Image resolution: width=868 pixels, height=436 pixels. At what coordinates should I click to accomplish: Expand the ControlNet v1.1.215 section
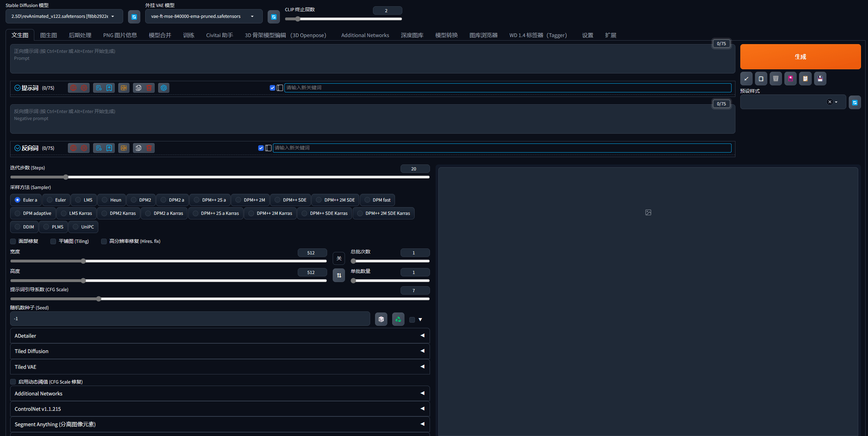(220, 409)
